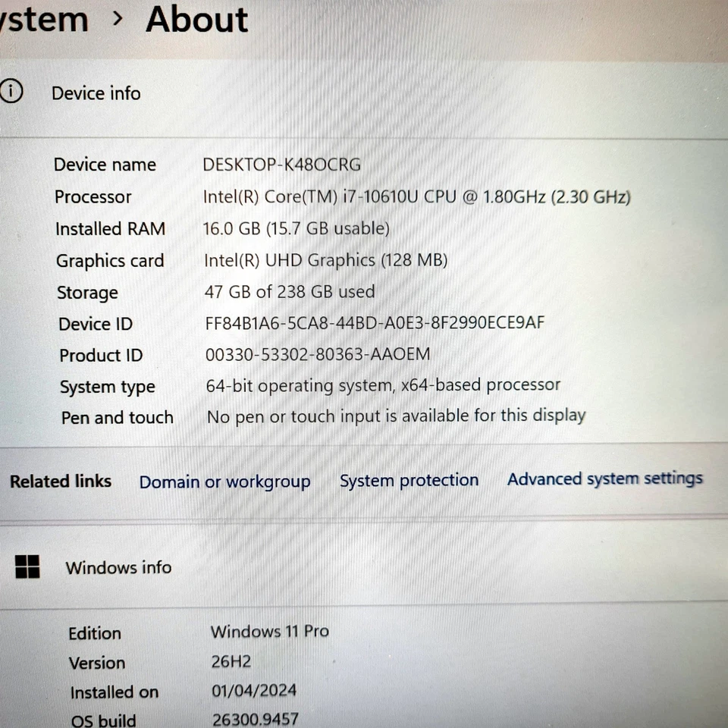Viewport: 728px width, 728px height.
Task: Select the 47 GB of 238 GB used value
Action: [289, 291]
